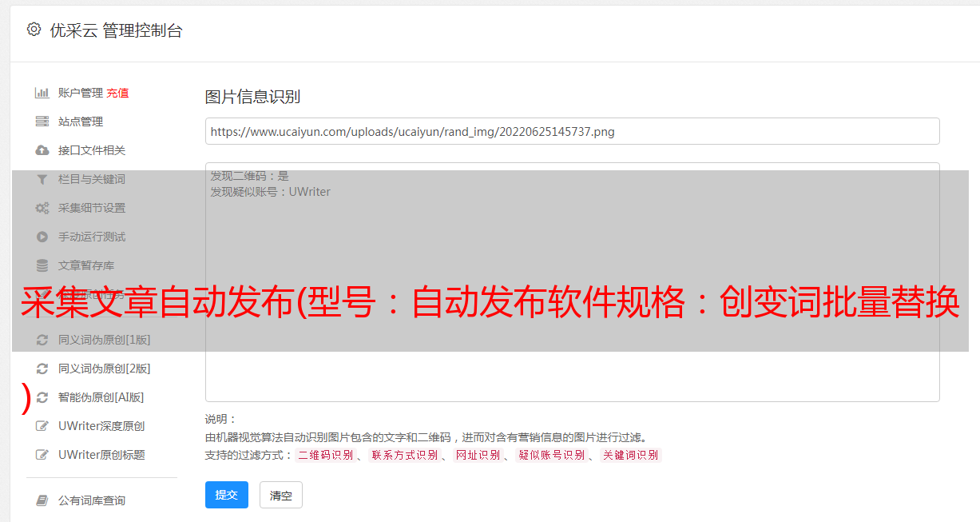Click the gear icon beside 优采云 管理控制台
Image resolution: width=980 pixels, height=522 pixels.
pos(34,30)
